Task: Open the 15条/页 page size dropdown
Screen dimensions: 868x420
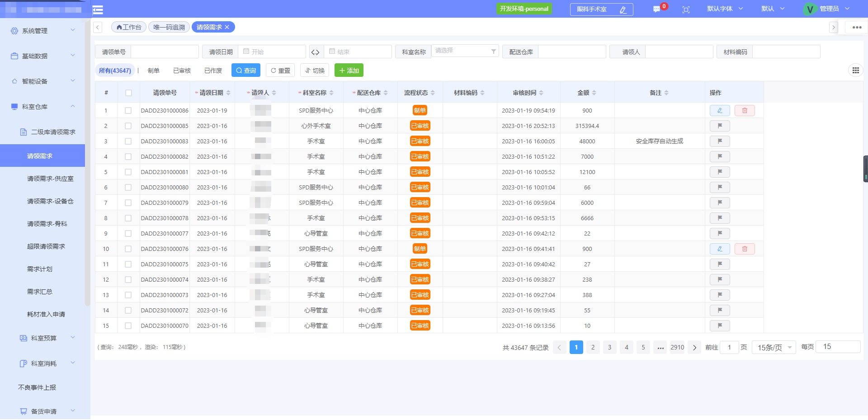Action: coord(774,347)
